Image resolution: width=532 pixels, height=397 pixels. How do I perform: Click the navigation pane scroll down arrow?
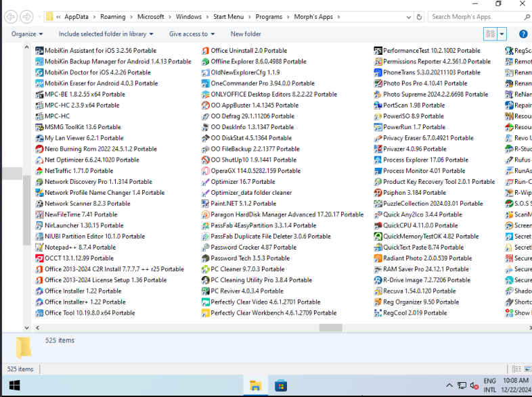26,328
